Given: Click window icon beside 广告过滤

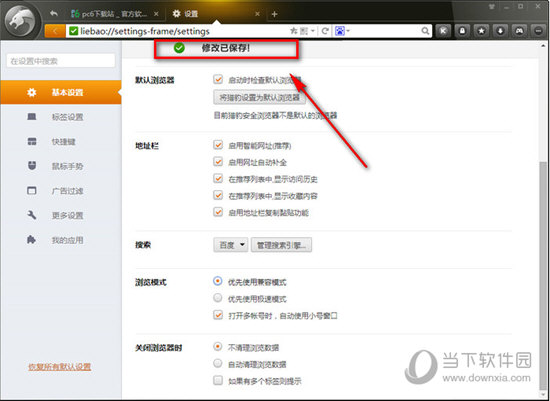Looking at the screenshot, I should pyautogui.click(x=32, y=191).
